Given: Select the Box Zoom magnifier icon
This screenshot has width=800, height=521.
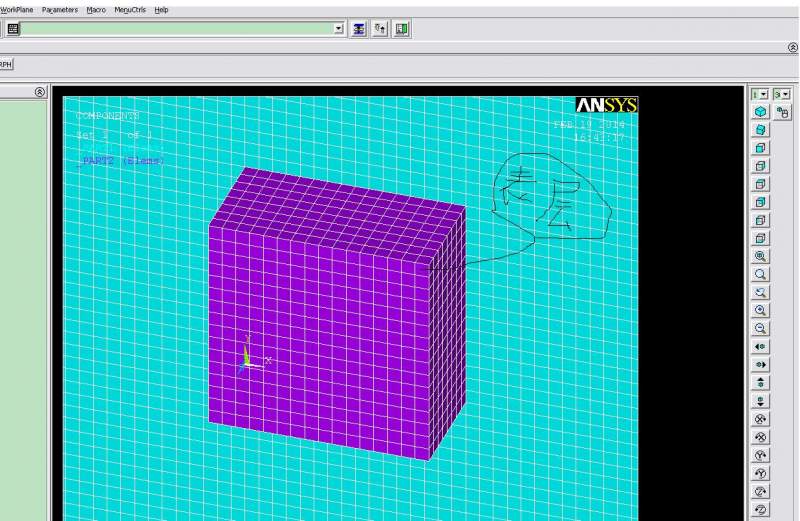Looking at the screenshot, I should point(760,275).
